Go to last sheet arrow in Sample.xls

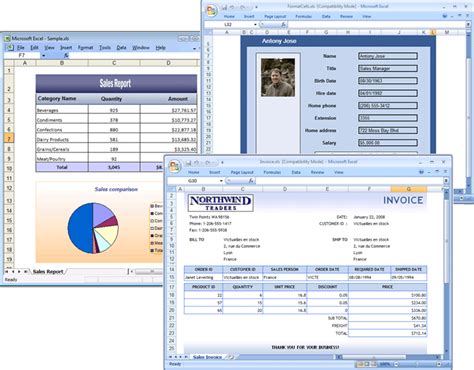click(x=25, y=272)
